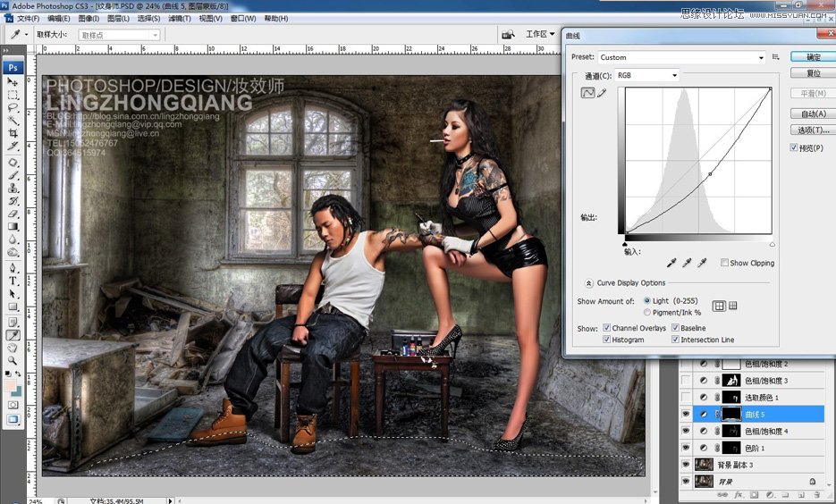
Task: Open the 滤镜(T) menu
Action: click(180, 18)
